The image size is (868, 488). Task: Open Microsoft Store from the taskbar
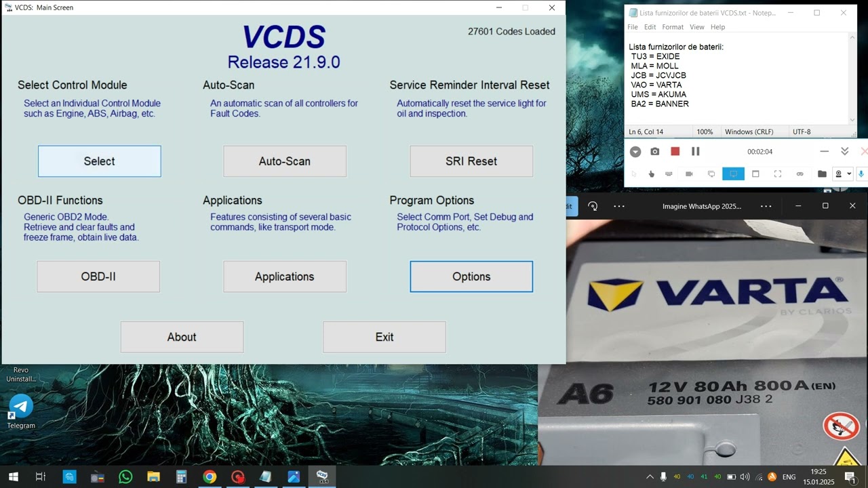(x=70, y=477)
